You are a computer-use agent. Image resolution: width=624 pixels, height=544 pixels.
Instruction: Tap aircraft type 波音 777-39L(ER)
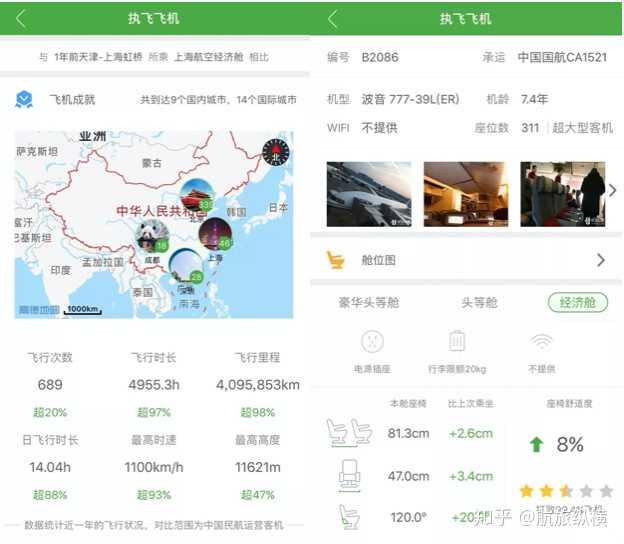click(410, 99)
